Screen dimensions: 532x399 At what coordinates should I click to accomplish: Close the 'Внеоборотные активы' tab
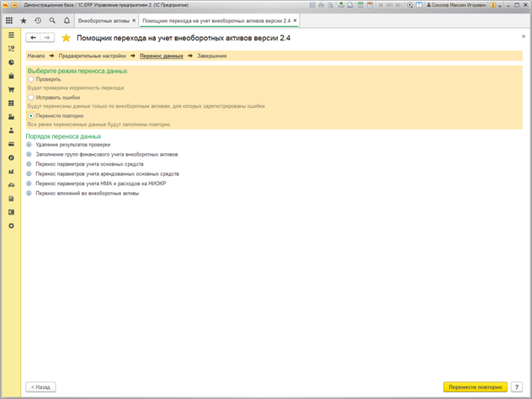tap(134, 21)
